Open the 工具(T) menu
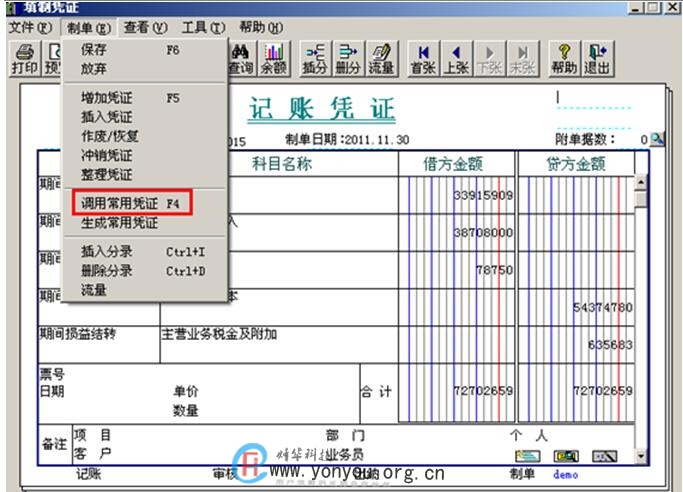Screen dimensions: 683x492 tap(203, 28)
